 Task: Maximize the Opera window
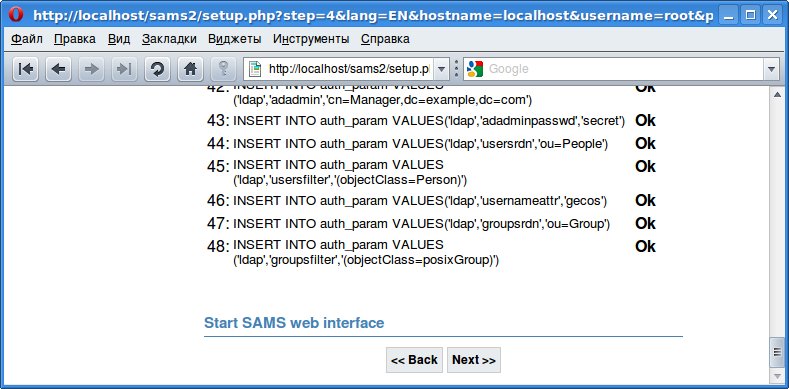click(x=750, y=15)
